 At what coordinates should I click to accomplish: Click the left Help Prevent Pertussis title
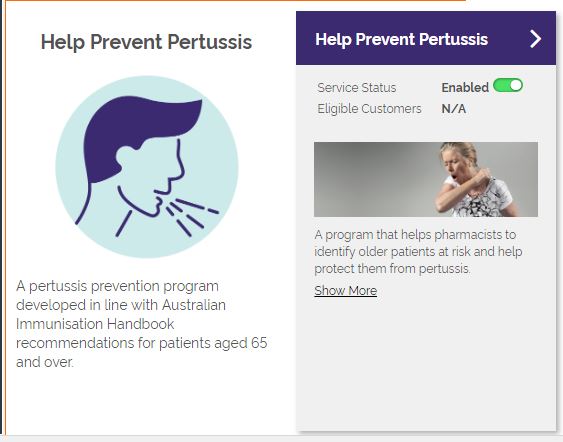(x=146, y=42)
